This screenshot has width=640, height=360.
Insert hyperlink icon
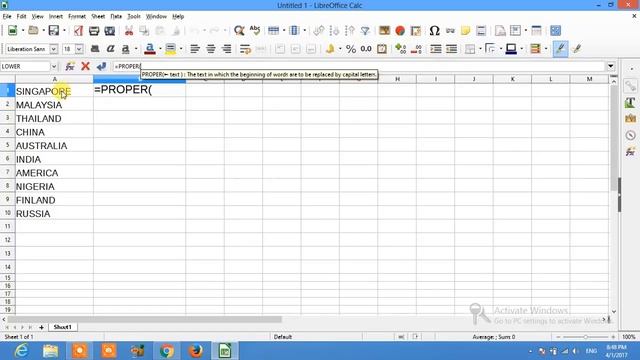450,31
